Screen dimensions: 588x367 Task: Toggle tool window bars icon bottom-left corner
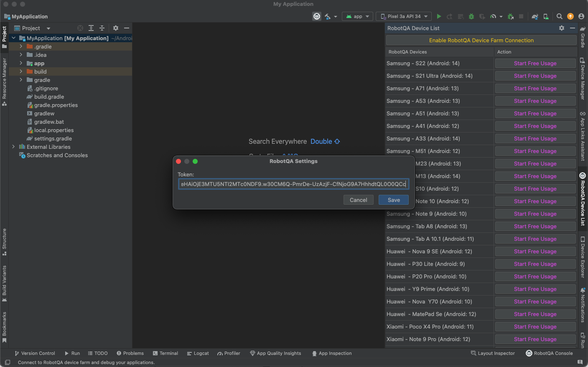coord(7,362)
